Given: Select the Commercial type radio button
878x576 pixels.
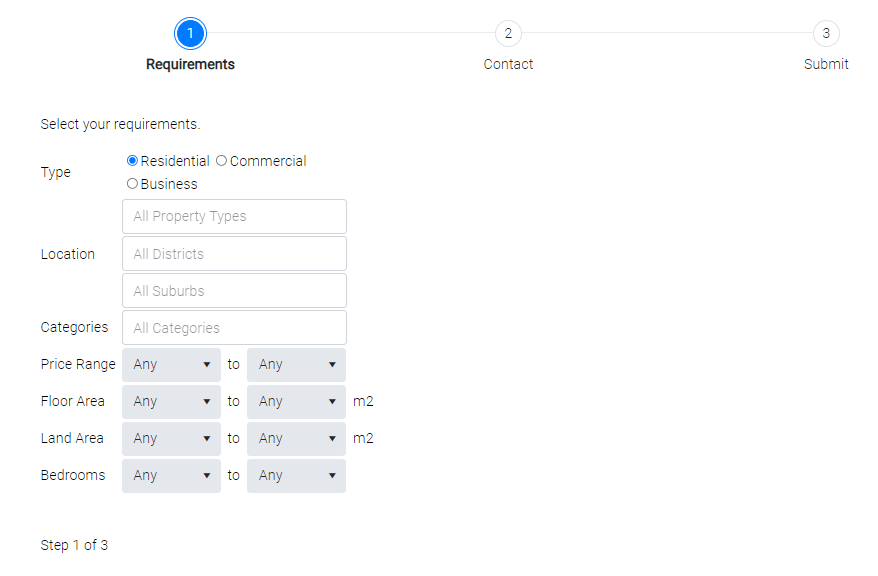Looking at the screenshot, I should [x=221, y=161].
